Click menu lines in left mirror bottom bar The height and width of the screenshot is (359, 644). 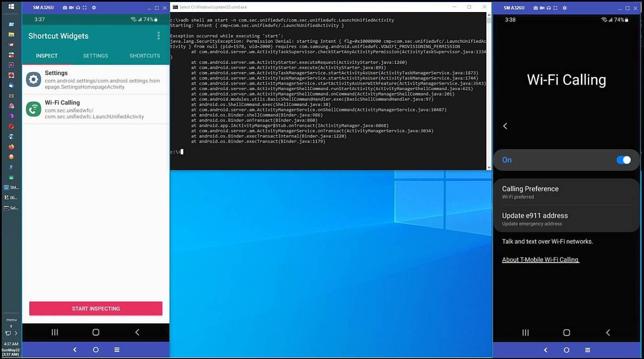pyautogui.click(x=117, y=350)
